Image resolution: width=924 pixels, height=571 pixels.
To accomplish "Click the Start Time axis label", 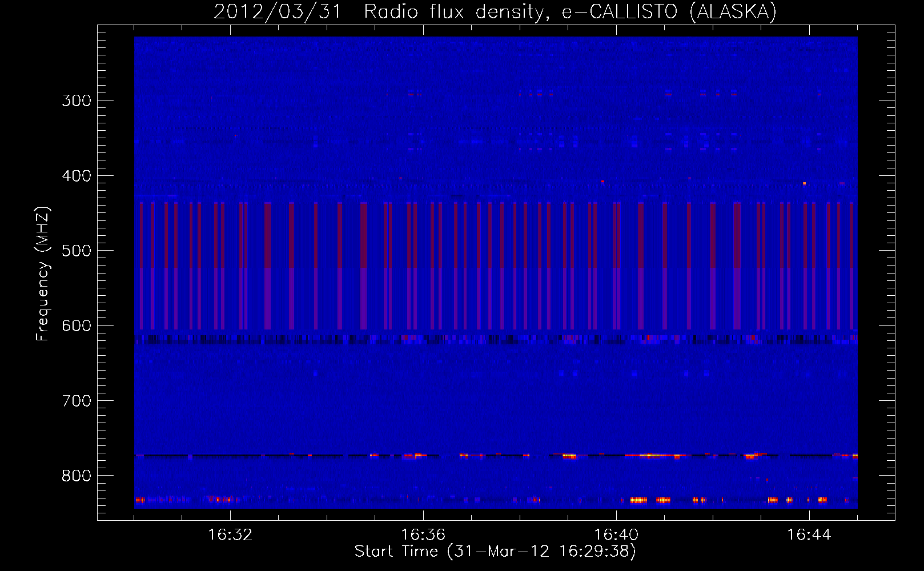I will tap(495, 551).
